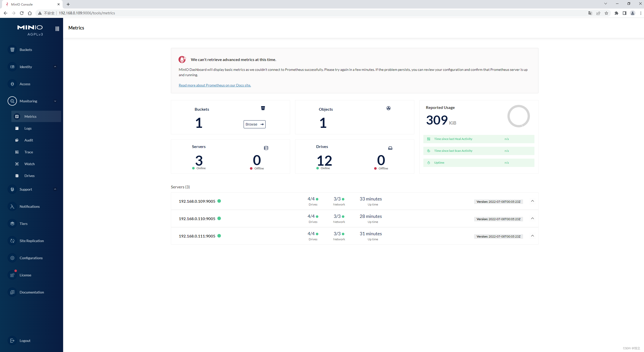Close the MinIO Console tab
Image resolution: width=644 pixels, height=352 pixels.
pos(59,4)
